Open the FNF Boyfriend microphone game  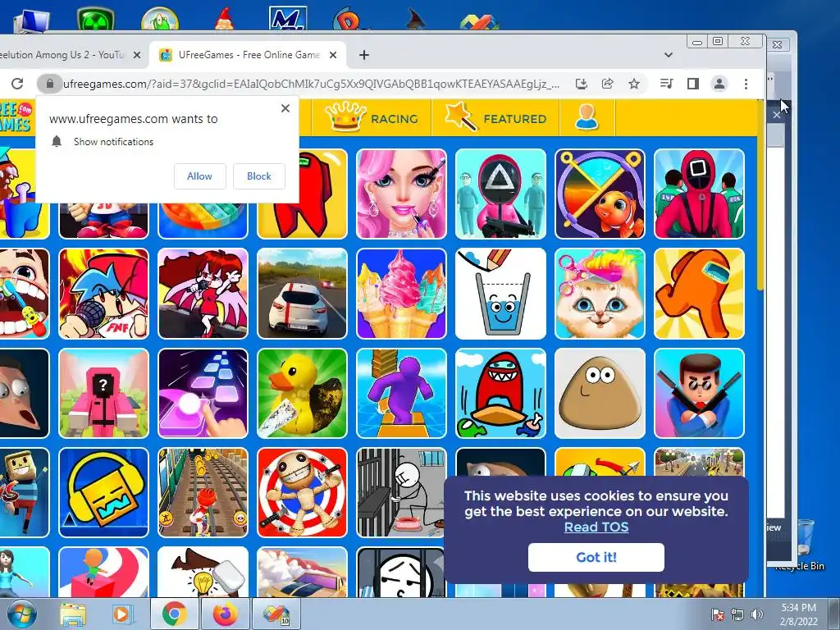[103, 294]
